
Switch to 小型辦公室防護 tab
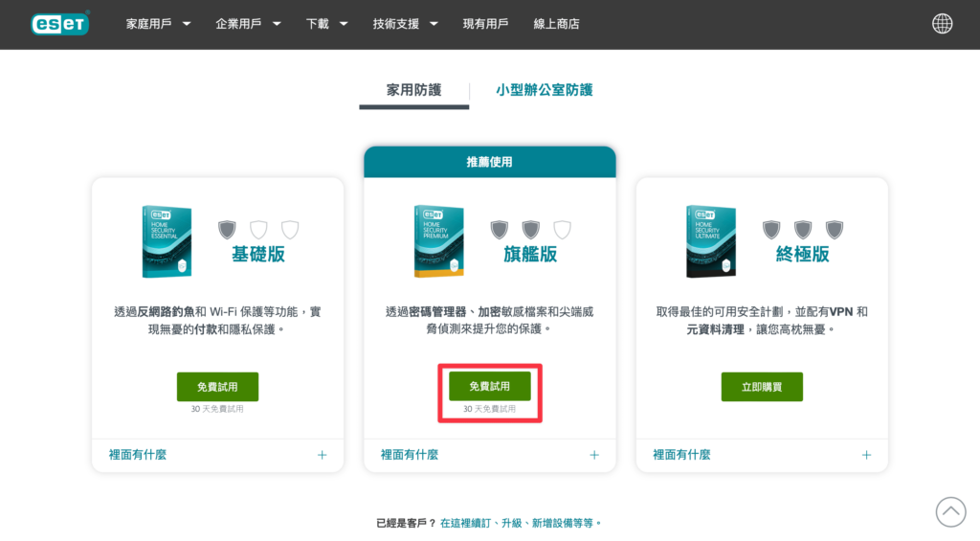coord(544,90)
